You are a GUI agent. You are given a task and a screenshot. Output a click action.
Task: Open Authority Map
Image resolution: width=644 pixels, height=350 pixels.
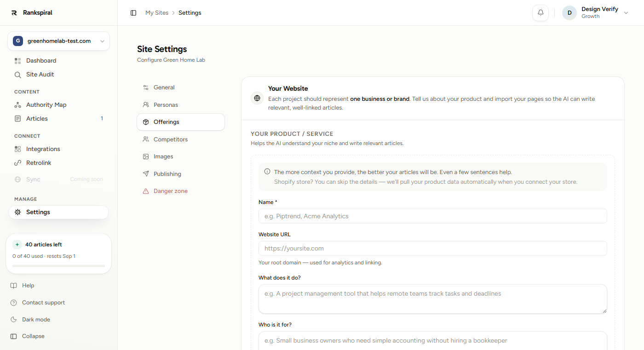[58, 105]
